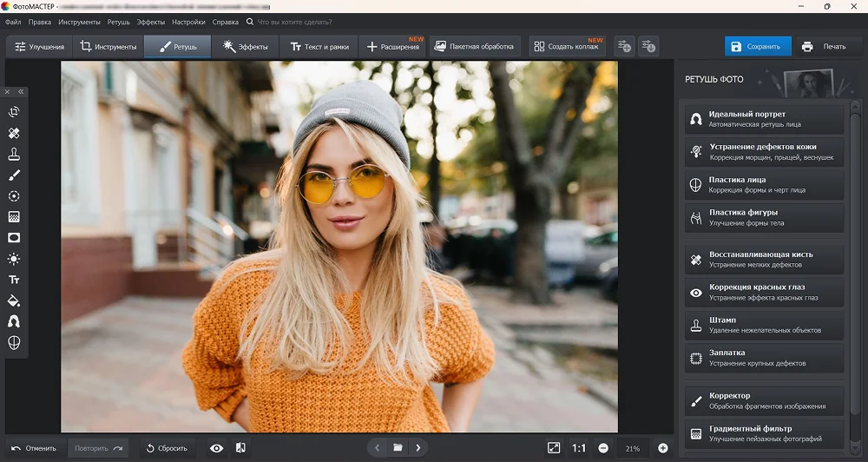Open the Ретушь menu in menu bar
The width and height of the screenshot is (868, 462).
coord(118,23)
